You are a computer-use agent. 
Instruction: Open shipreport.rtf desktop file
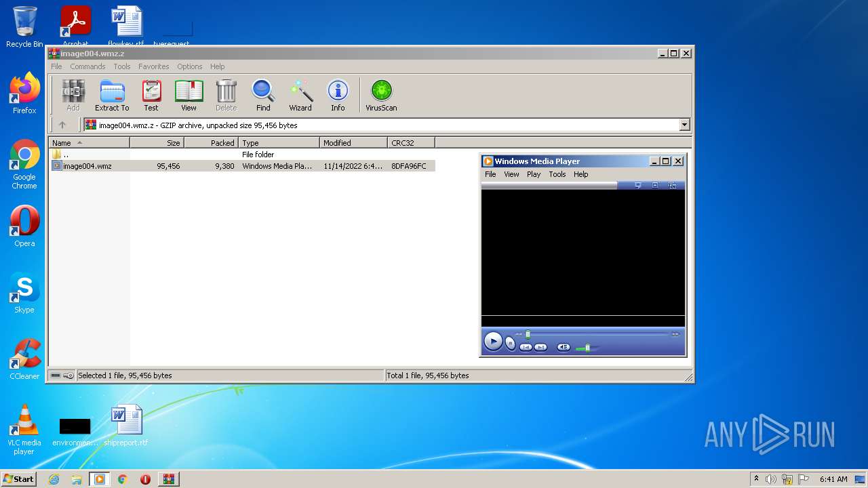(x=126, y=426)
